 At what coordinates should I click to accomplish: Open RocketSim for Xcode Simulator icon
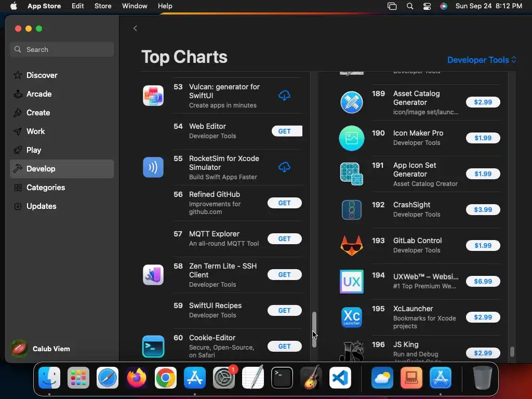tap(153, 167)
